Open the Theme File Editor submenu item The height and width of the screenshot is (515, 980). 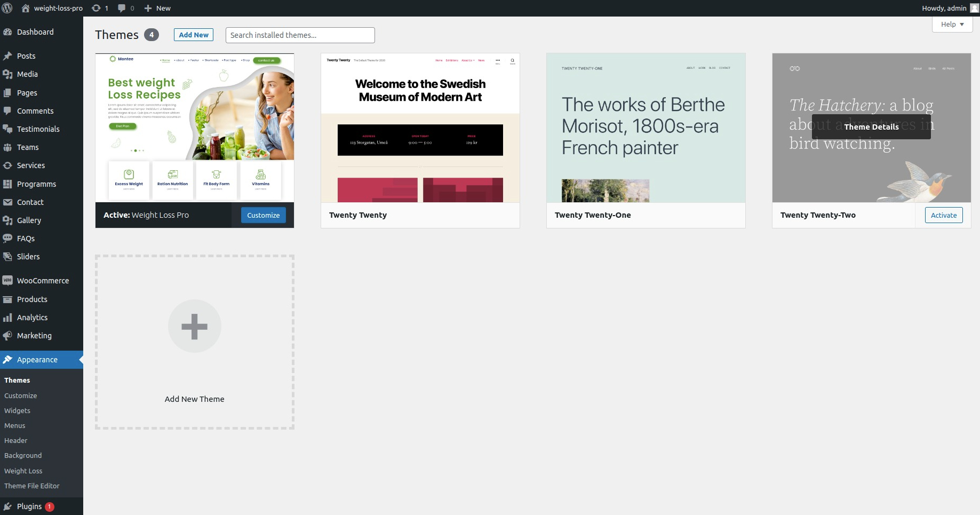click(x=32, y=486)
